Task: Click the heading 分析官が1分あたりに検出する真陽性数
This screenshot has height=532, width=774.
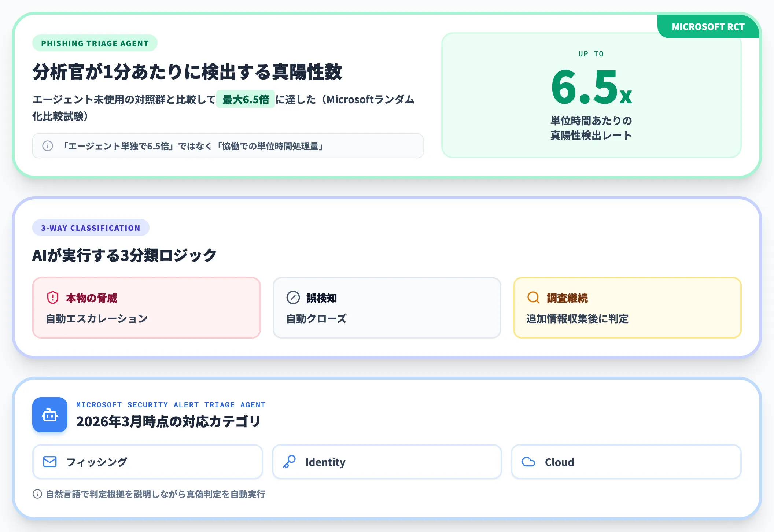Action: 187,72
